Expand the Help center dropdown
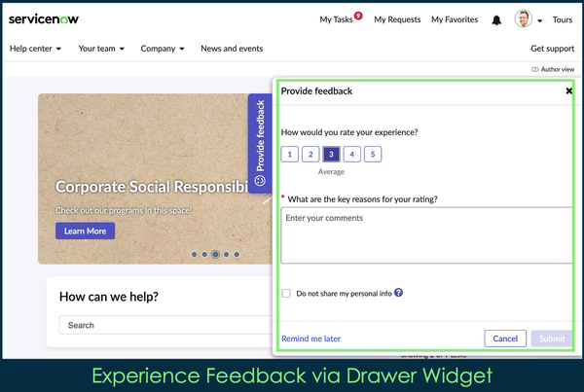 pos(35,49)
